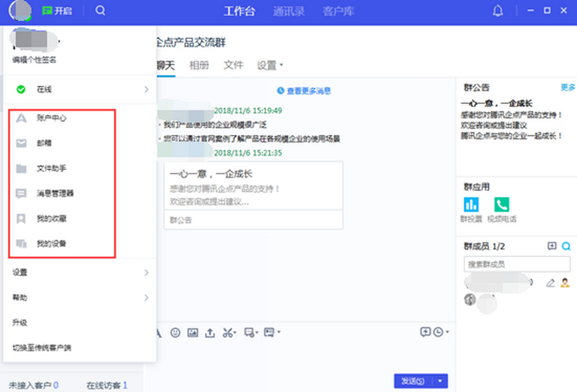Viewport: 577px width, 392px height.
Task: Click the insert image icon
Action: point(192,332)
